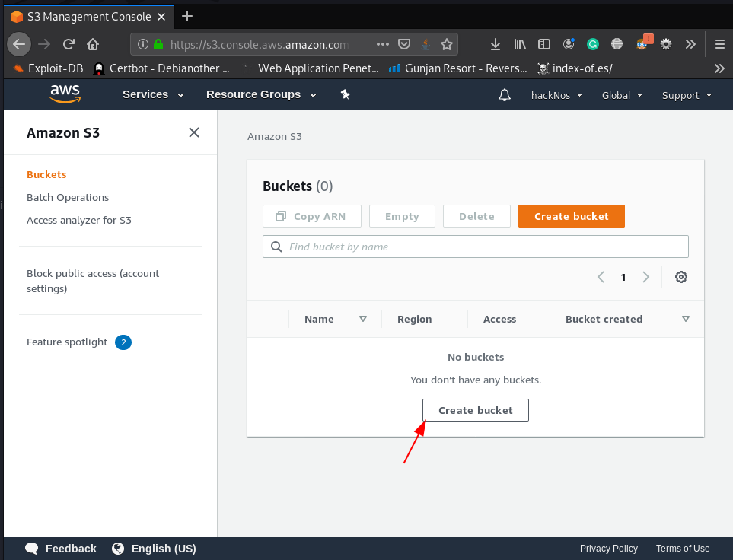Click the pin shortcut icon in AWS navbar
The height and width of the screenshot is (560, 733).
[x=345, y=94]
